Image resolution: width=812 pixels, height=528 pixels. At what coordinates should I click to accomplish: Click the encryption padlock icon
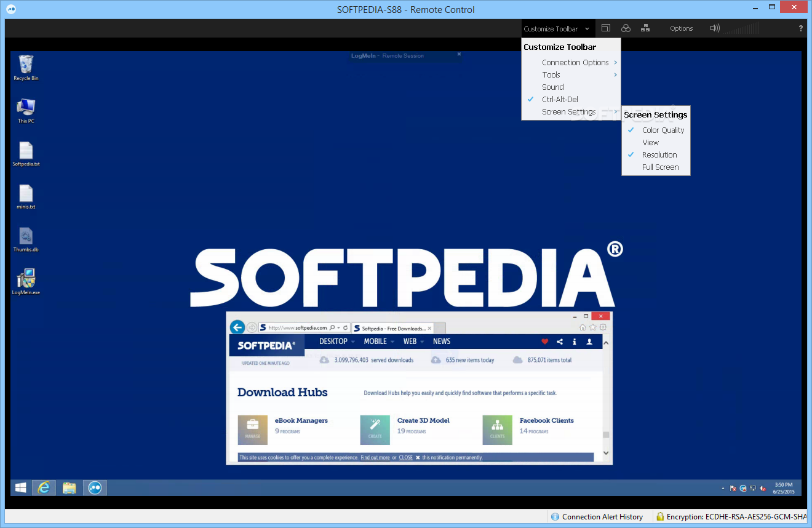tap(659, 517)
